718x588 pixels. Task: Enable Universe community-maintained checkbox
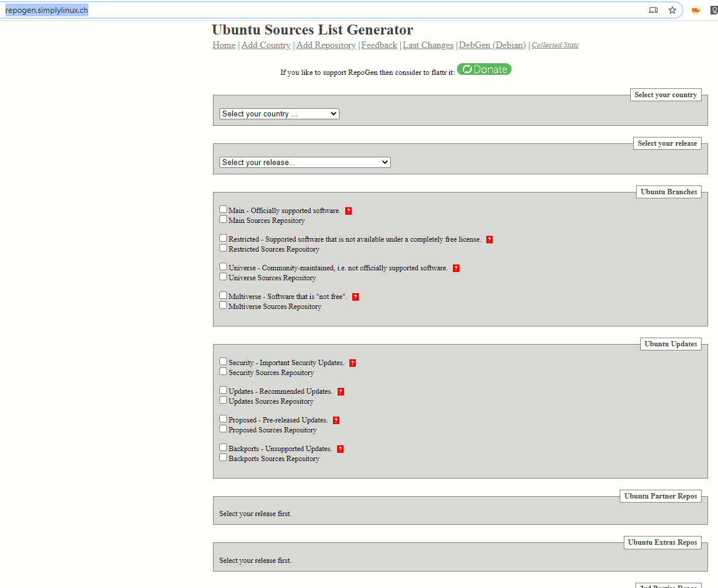point(224,266)
